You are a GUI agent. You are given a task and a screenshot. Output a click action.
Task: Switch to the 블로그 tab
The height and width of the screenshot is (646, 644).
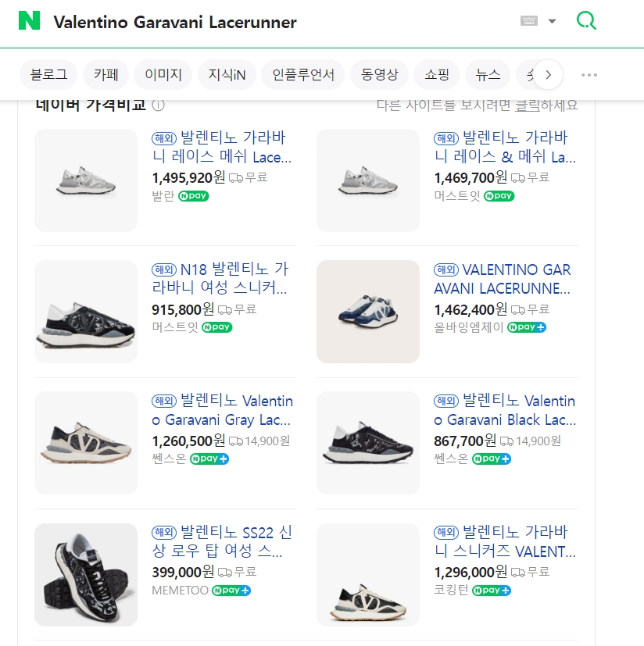tap(48, 75)
